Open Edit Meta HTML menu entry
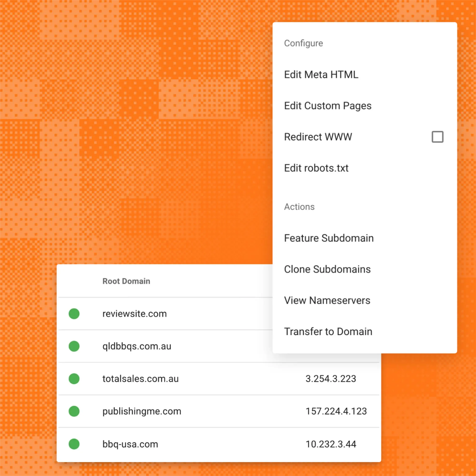This screenshot has height=476, width=476. coord(365,74)
